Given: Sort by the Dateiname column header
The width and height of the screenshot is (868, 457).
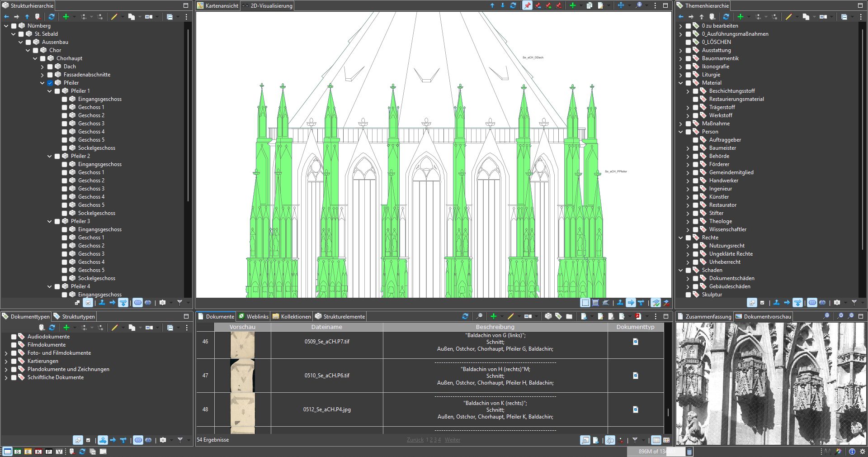Looking at the screenshot, I should tap(326, 327).
